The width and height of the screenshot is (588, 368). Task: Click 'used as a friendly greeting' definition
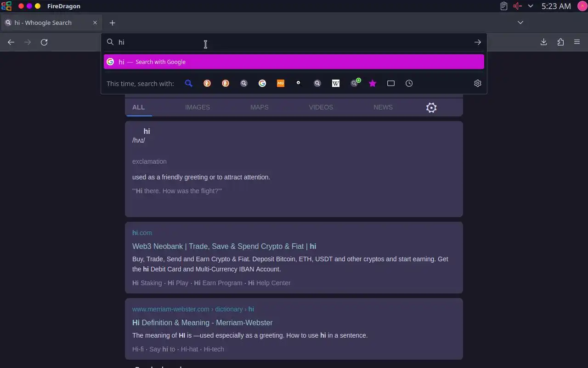201,177
